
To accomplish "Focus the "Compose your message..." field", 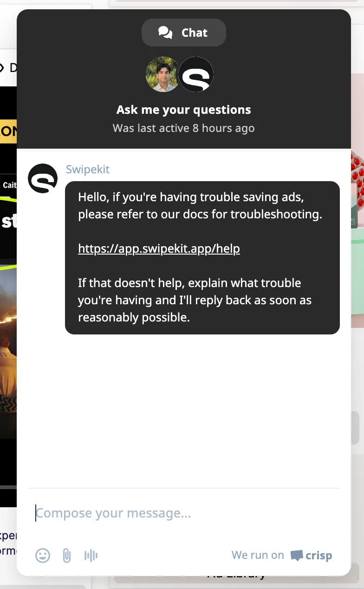I will pyautogui.click(x=184, y=513).
